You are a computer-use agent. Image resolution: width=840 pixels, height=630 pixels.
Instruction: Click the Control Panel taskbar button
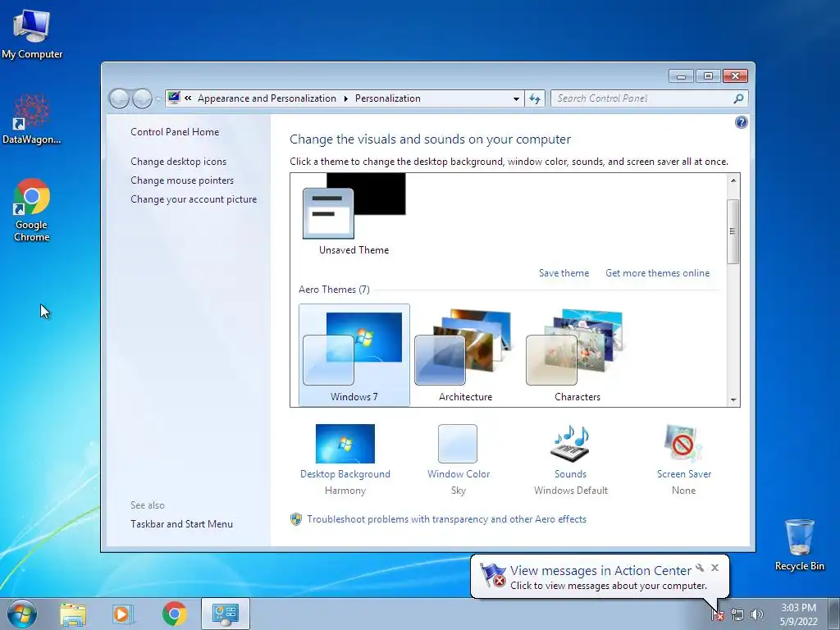[x=225, y=614]
